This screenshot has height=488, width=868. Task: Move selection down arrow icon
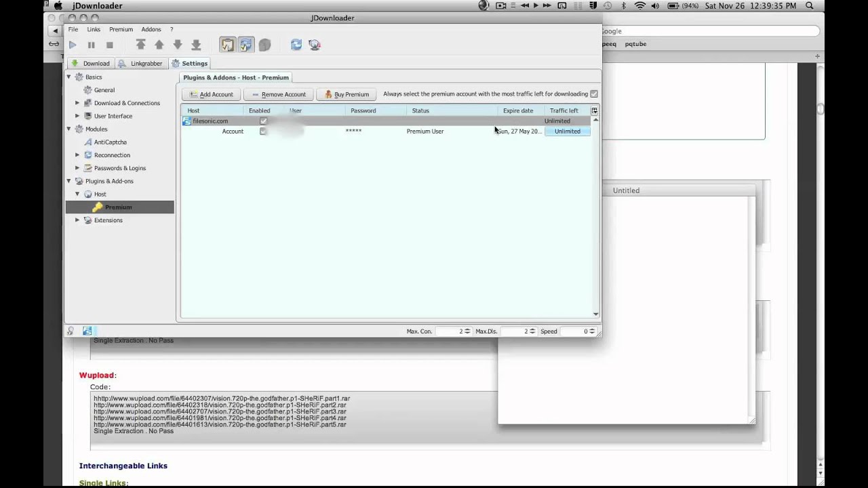177,45
